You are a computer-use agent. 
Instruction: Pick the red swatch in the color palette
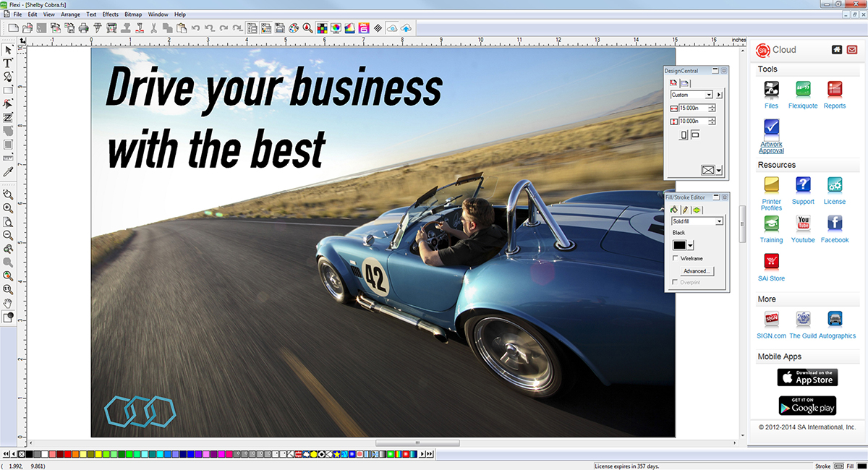(67, 454)
